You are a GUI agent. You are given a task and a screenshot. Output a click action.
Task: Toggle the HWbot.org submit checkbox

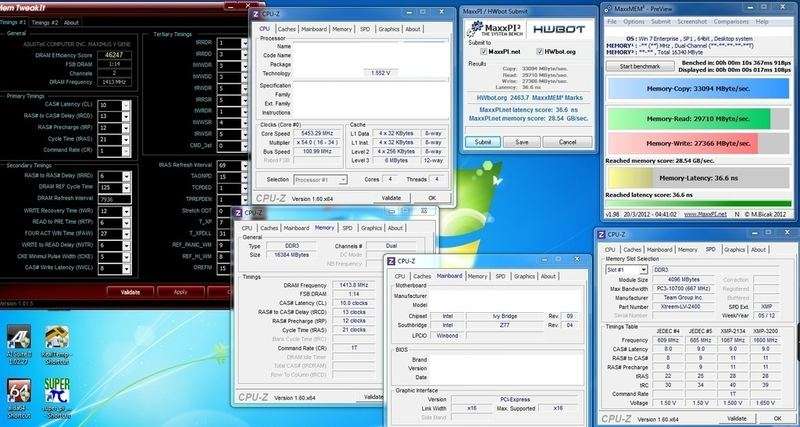pos(540,52)
